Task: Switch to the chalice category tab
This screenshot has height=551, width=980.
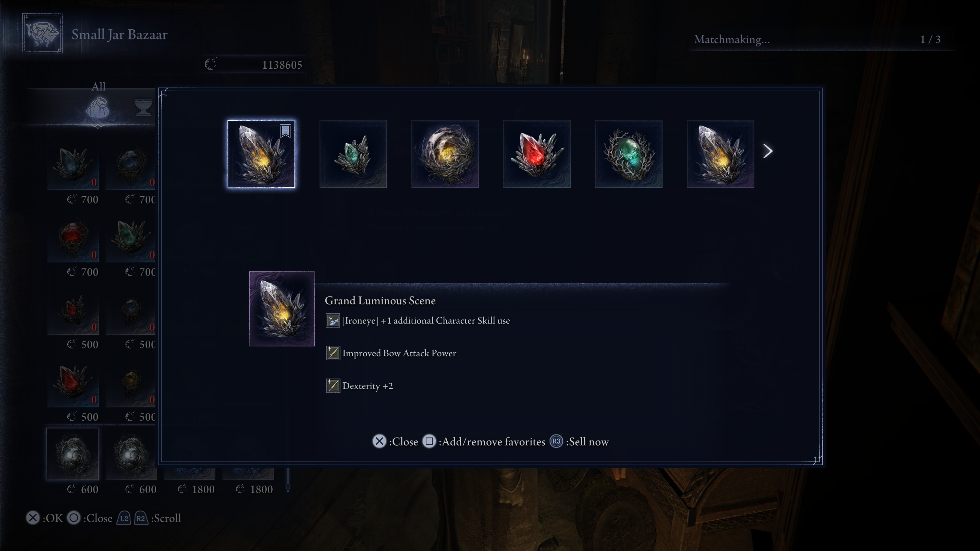Action: [x=143, y=107]
